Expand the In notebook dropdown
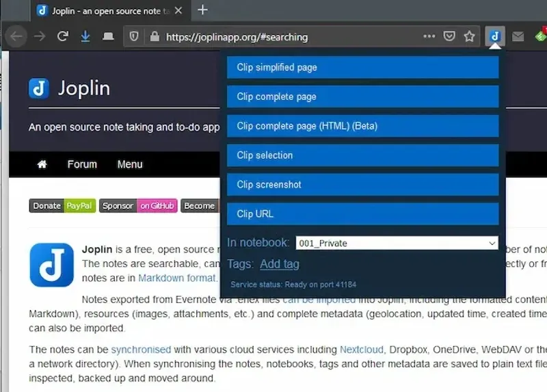 tap(397, 243)
